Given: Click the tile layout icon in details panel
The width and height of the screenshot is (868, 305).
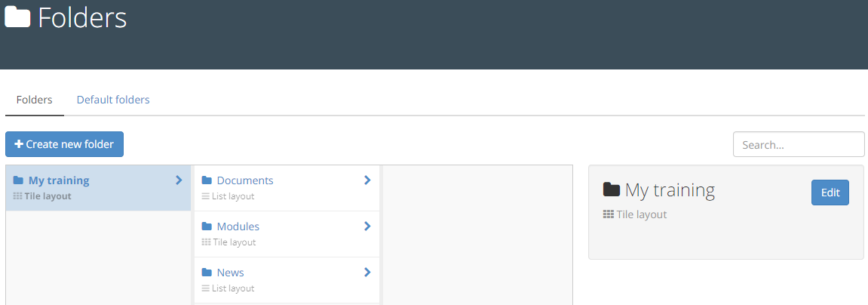Looking at the screenshot, I should (609, 214).
